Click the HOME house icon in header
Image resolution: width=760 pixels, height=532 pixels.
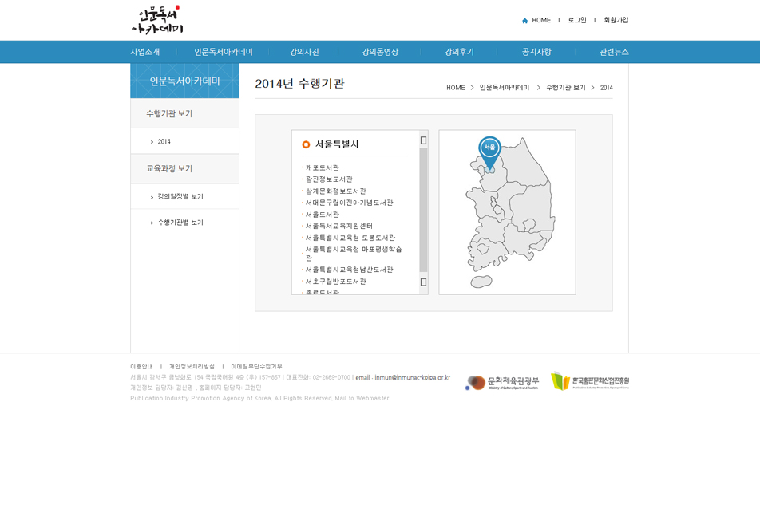click(x=524, y=21)
